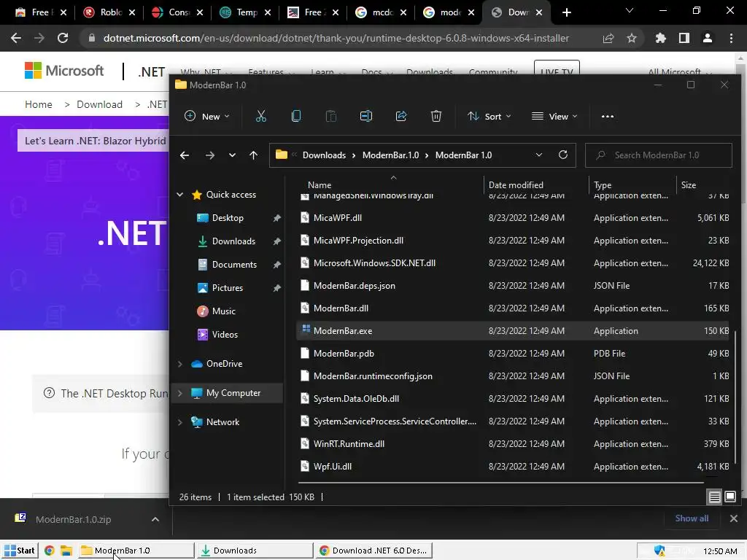Reload the browser page
Viewport: 747px width, 560px height.
pyautogui.click(x=63, y=38)
